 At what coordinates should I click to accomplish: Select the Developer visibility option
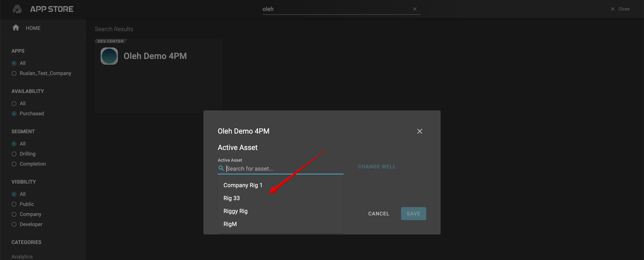(x=14, y=224)
